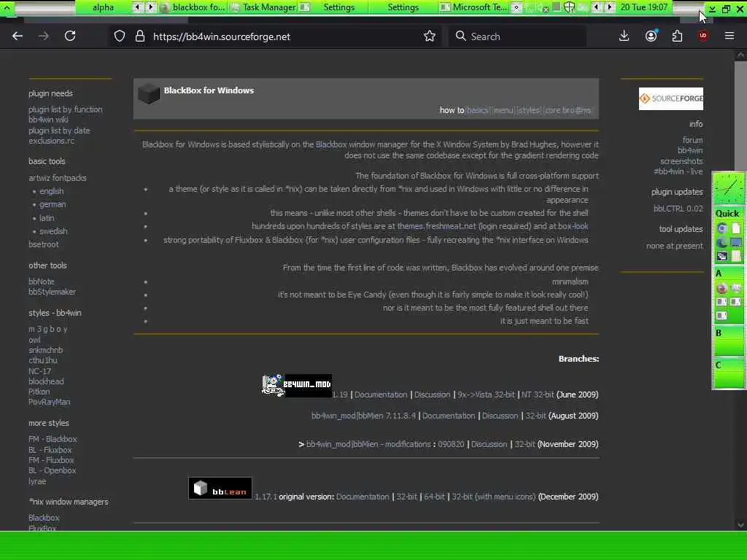The image size is (747, 560).
Task: Open the 'm 3 g b o y' styles link
Action: (48, 329)
